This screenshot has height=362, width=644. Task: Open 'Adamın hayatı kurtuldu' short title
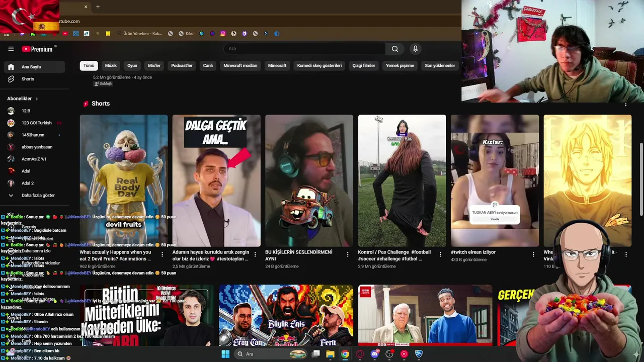(211, 255)
